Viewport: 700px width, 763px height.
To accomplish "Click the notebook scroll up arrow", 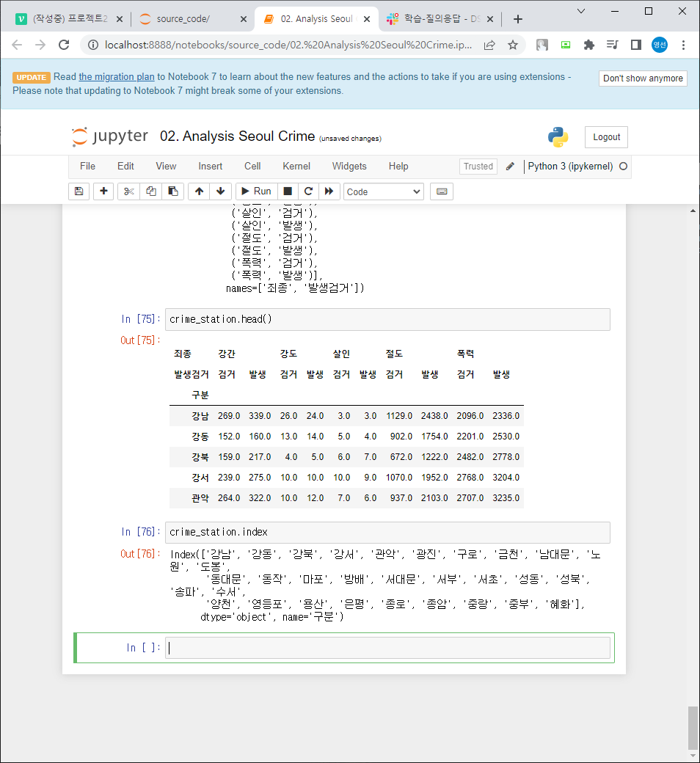I will (x=693, y=211).
